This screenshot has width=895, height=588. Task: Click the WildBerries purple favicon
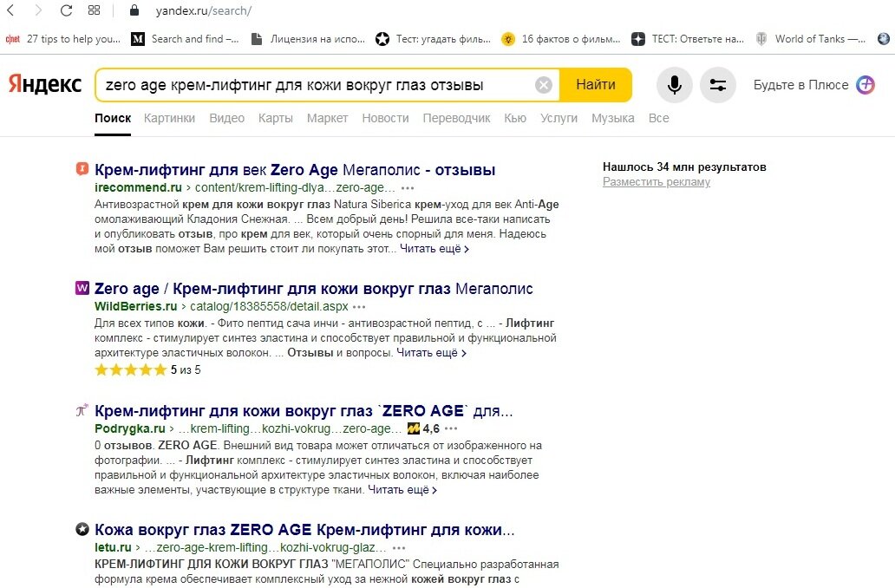[82, 288]
